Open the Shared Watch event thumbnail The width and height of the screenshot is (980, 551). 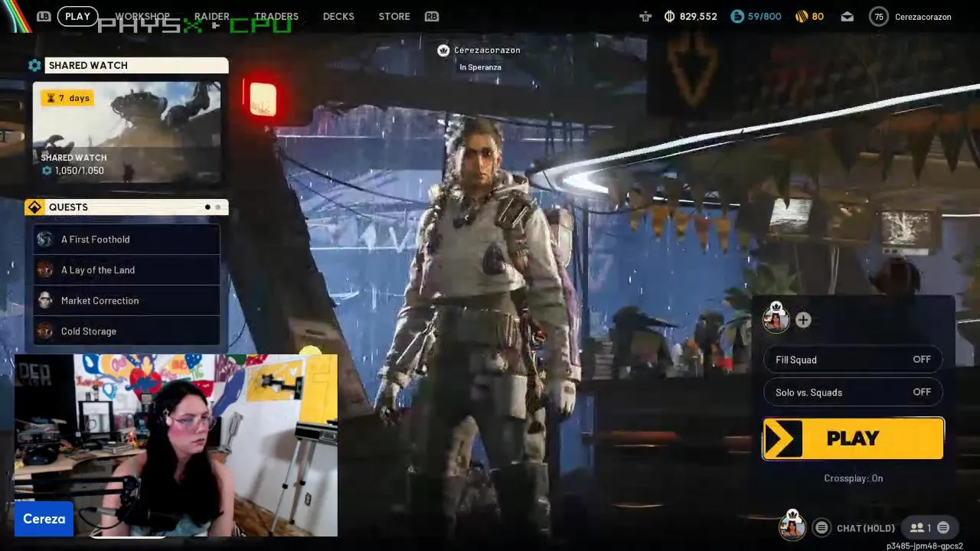126,132
